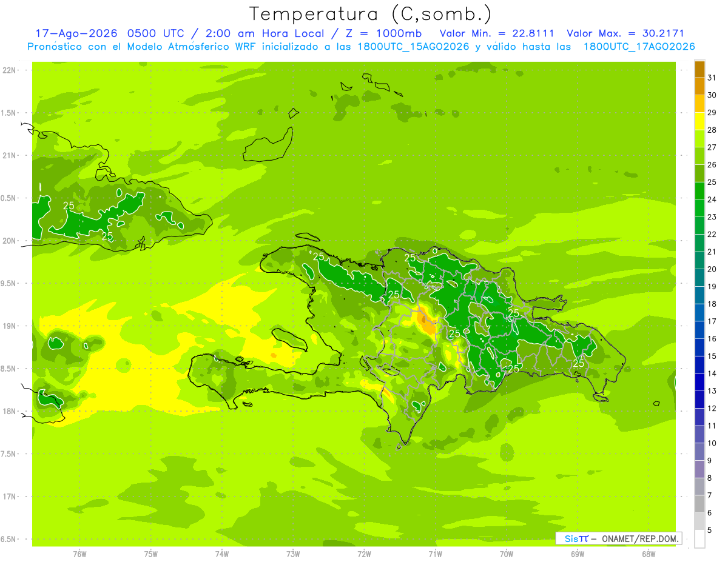Click the purple legend swatch between 8 and 9
Screen dimensions: 728x562
point(699,469)
